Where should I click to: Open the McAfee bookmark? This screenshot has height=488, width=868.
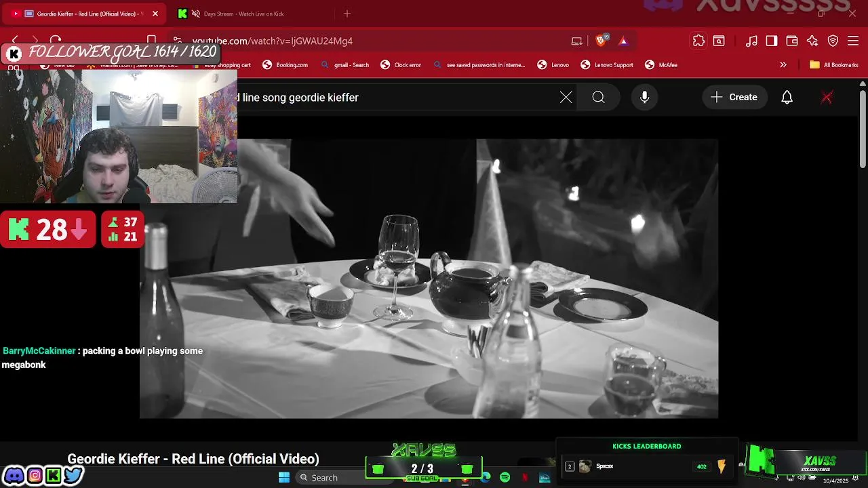[x=661, y=65]
